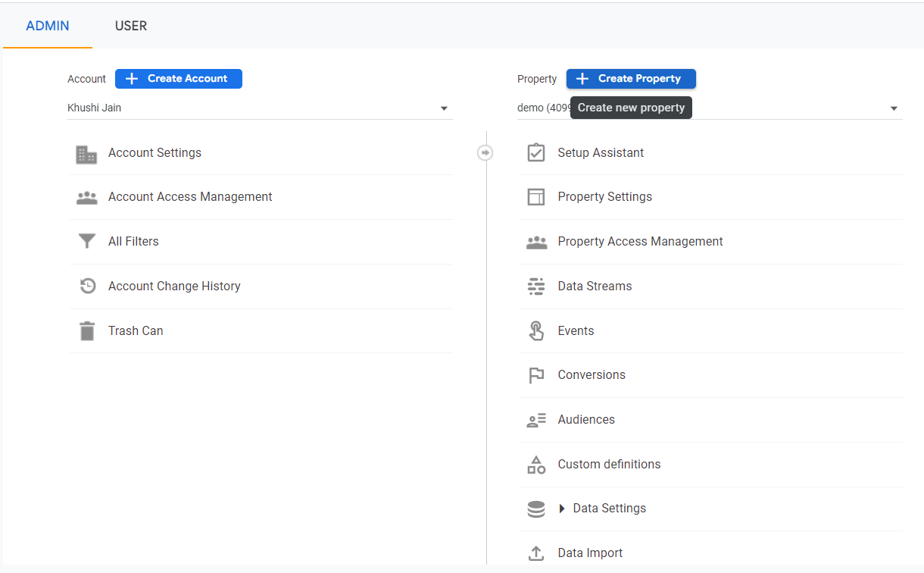The image size is (924, 573).
Task: Open the Audiences link
Action: [586, 420]
